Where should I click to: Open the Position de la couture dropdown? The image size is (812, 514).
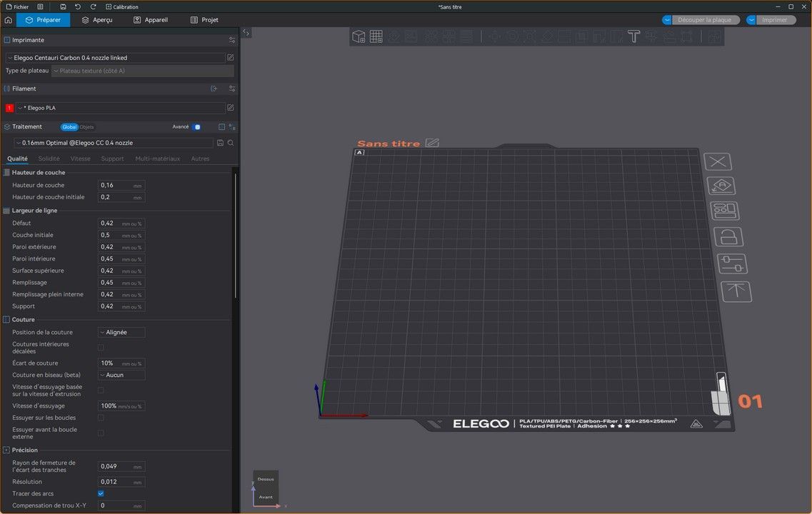121,332
